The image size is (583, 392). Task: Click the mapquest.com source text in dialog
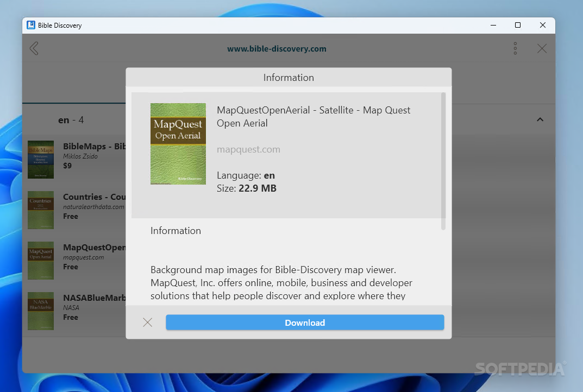pos(248,149)
